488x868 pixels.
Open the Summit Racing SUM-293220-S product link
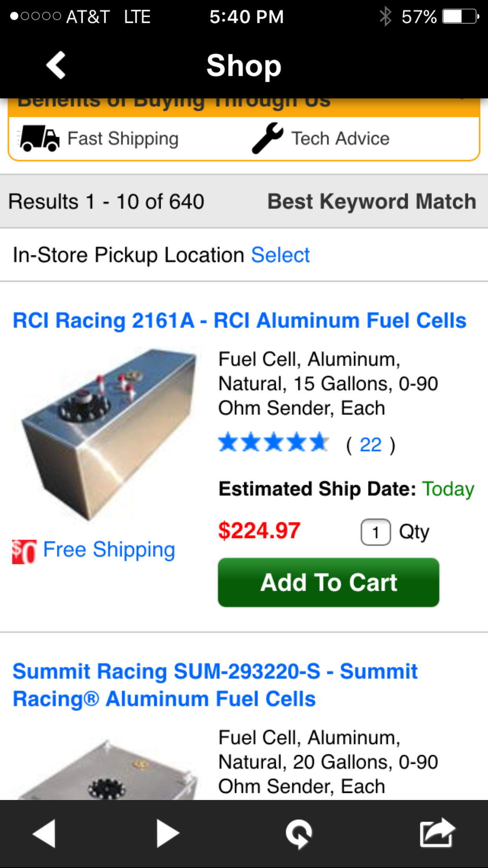215,685
